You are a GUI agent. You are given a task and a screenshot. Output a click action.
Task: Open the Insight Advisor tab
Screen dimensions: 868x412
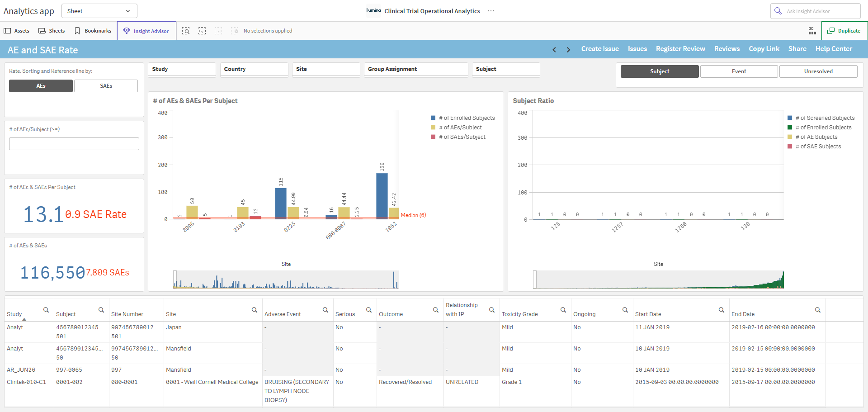[146, 31]
